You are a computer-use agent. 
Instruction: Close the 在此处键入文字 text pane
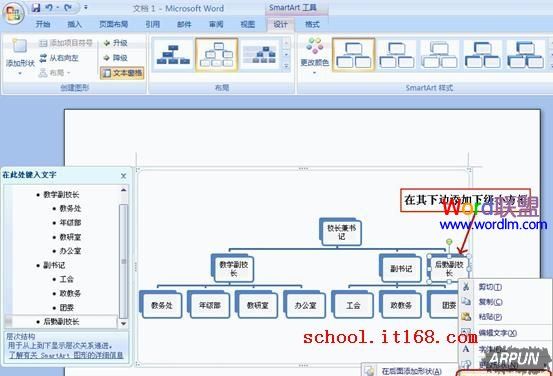pyautogui.click(x=123, y=176)
